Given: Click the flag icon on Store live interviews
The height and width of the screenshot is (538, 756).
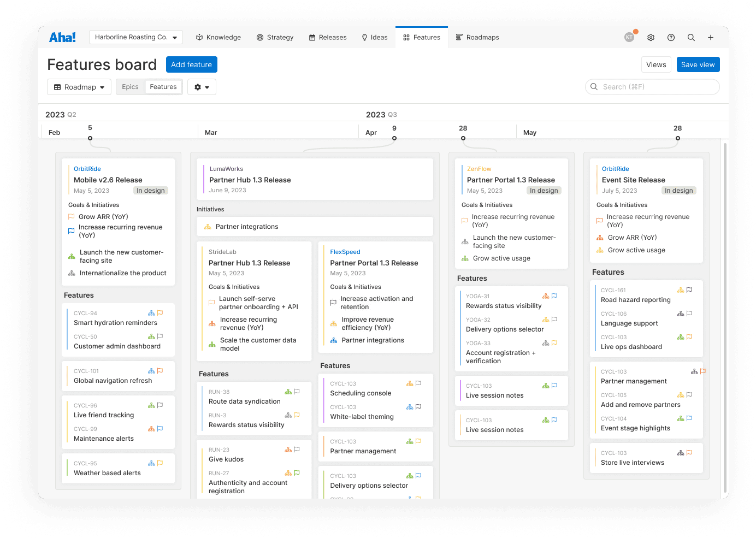Looking at the screenshot, I should click(689, 453).
